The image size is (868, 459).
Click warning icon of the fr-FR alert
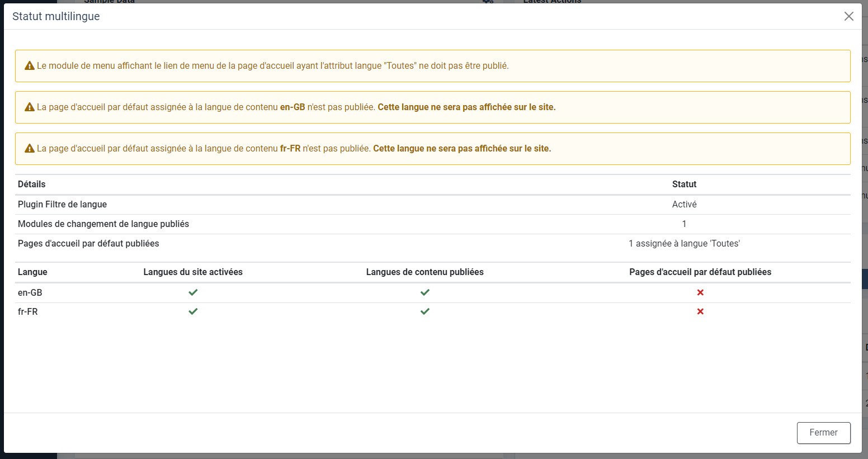pyautogui.click(x=30, y=149)
